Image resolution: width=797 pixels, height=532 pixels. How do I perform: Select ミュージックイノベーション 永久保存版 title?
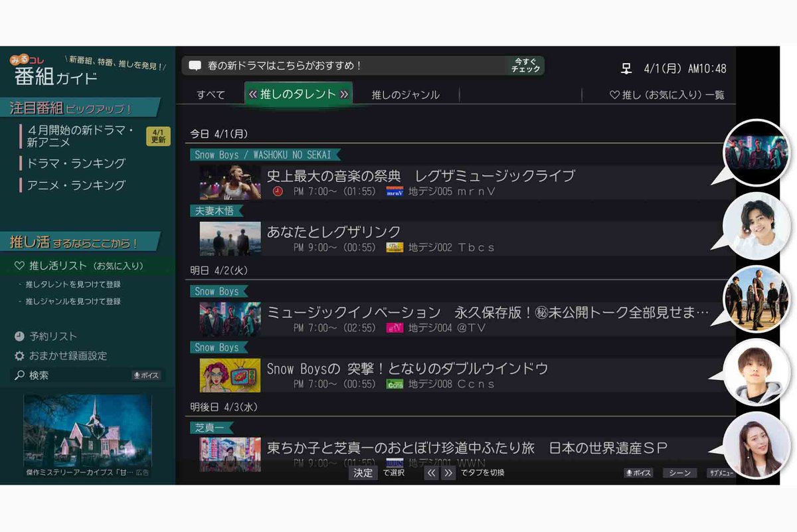(487, 312)
